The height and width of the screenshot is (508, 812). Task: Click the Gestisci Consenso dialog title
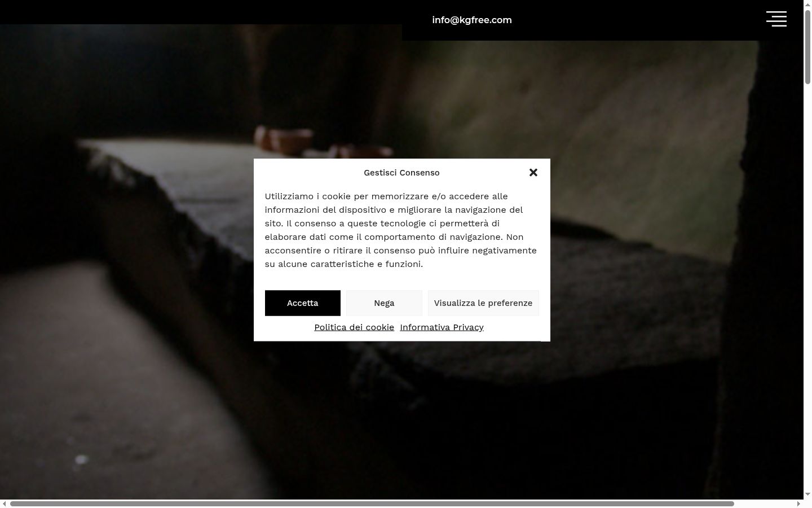pos(401,173)
